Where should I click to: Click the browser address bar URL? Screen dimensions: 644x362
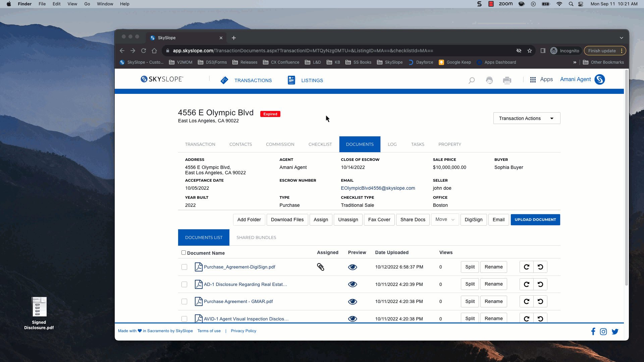pyautogui.click(x=303, y=51)
